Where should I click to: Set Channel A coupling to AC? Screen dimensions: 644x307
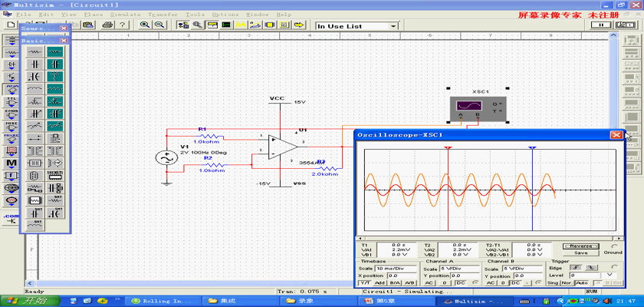click(429, 282)
